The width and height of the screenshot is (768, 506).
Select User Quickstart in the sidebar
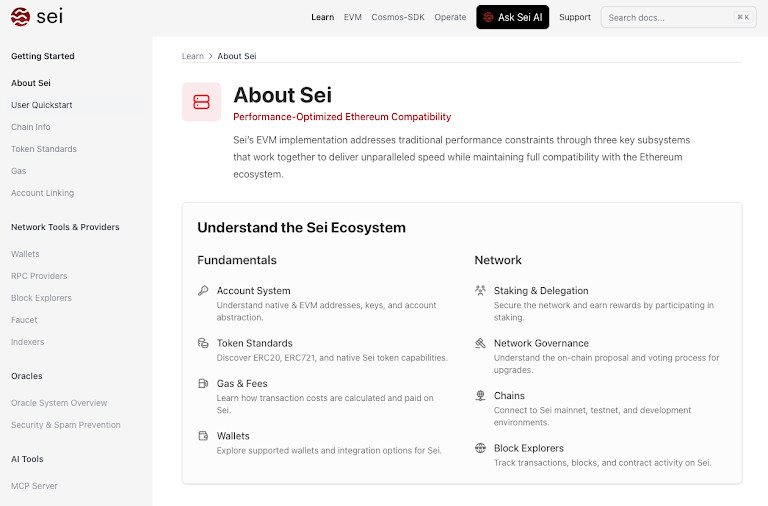click(x=42, y=105)
